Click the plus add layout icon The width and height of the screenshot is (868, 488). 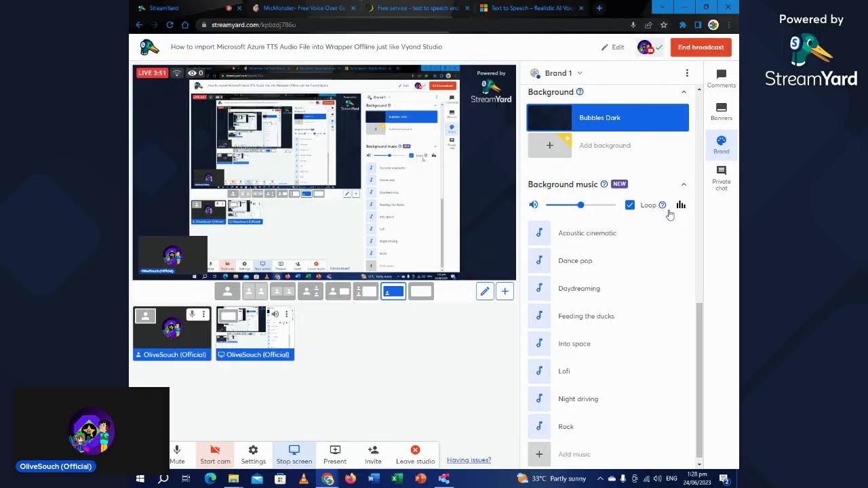coord(505,291)
